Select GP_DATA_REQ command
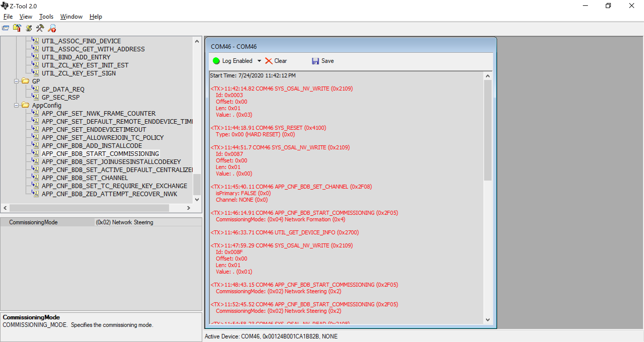 click(x=63, y=89)
